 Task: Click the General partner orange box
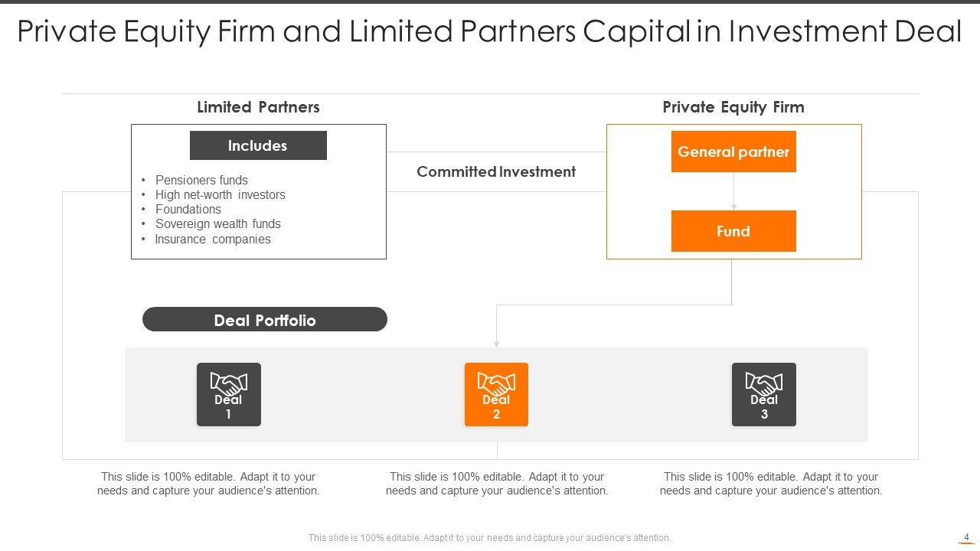point(733,152)
